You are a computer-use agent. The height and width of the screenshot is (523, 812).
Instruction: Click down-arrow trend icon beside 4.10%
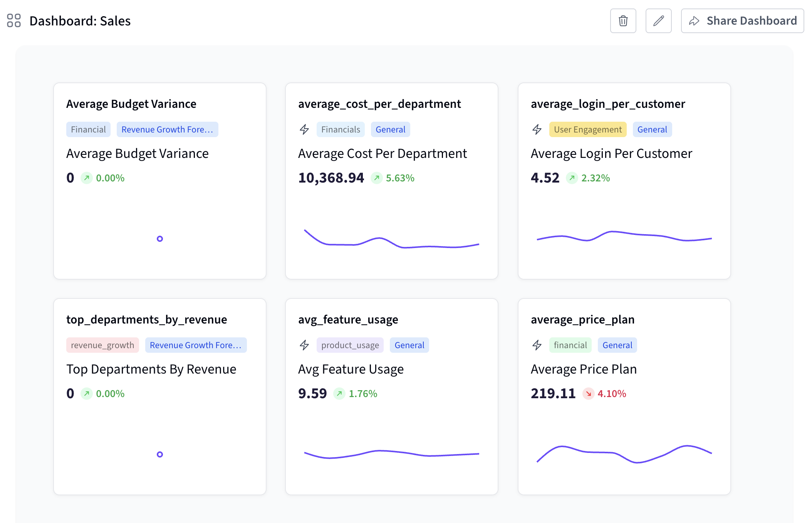pos(589,394)
